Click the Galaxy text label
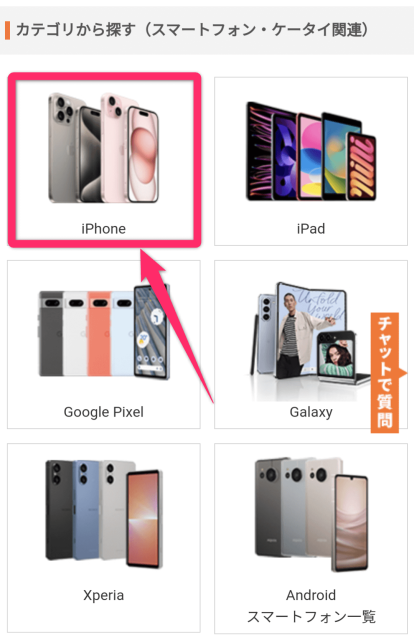The height and width of the screenshot is (640, 414). [x=311, y=412]
